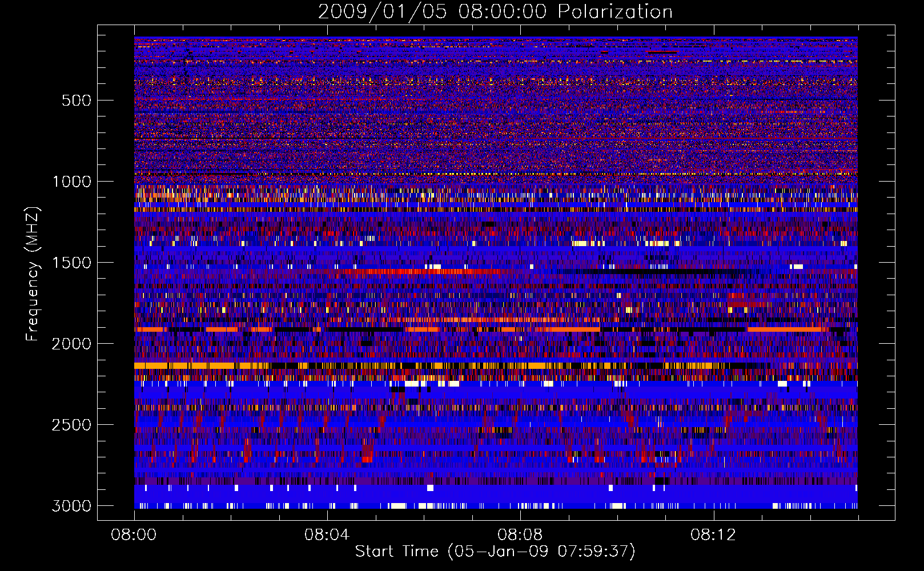Click the 2500 frequency tick label

tap(71, 425)
